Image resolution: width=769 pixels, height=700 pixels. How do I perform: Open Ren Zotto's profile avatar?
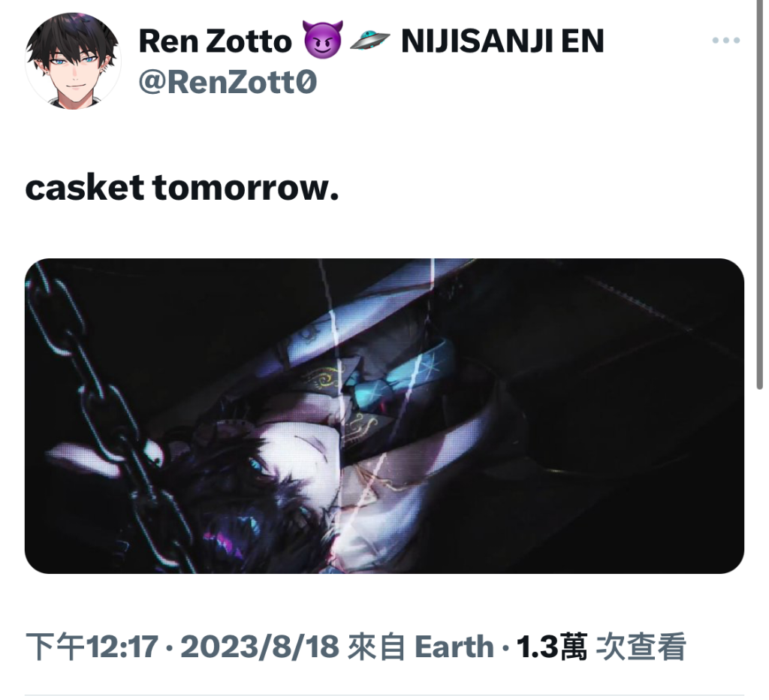tap(73, 61)
